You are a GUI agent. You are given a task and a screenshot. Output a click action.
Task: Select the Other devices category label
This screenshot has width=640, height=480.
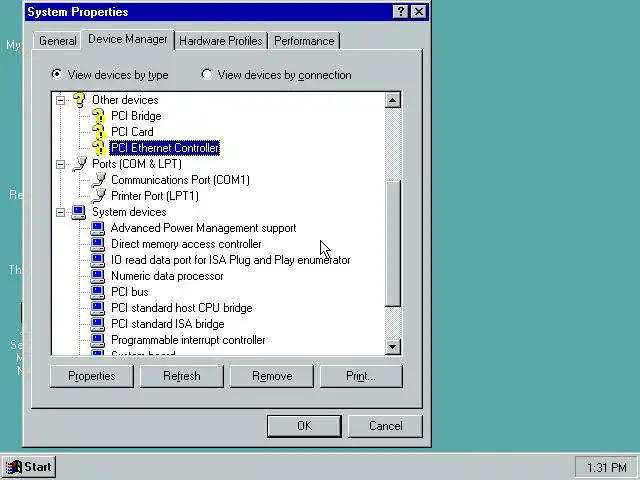coord(125,100)
